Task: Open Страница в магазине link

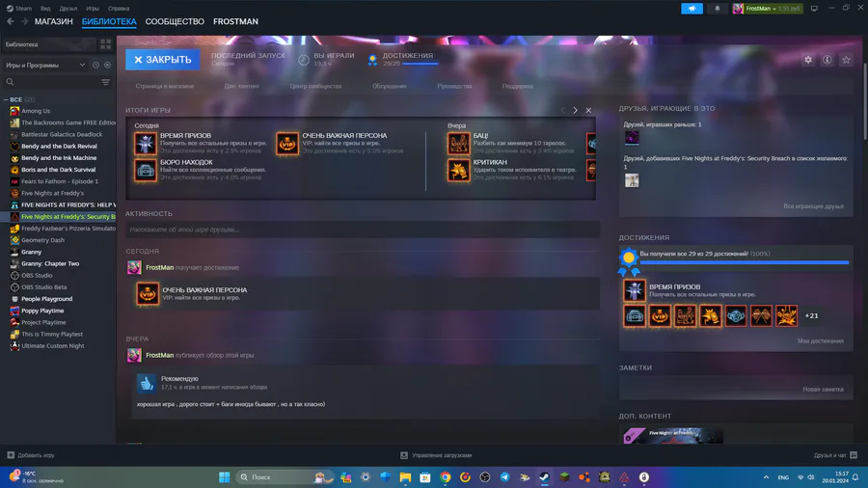Action: (164, 86)
